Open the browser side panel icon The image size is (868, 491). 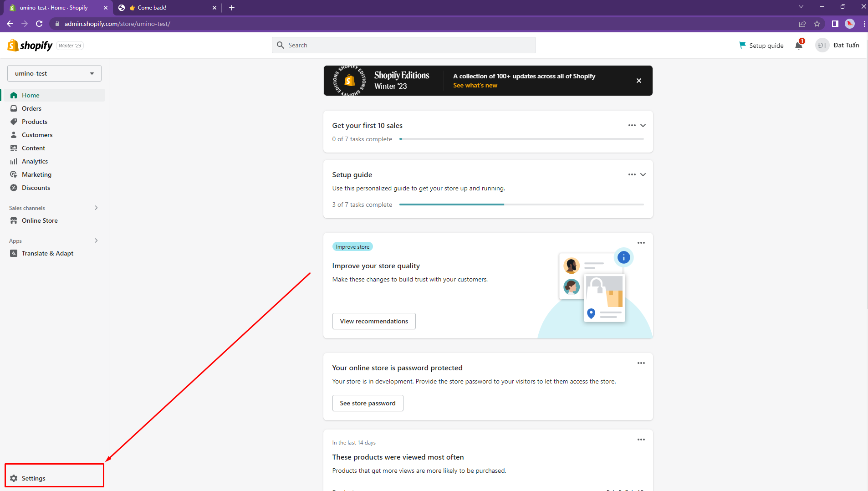click(x=835, y=24)
